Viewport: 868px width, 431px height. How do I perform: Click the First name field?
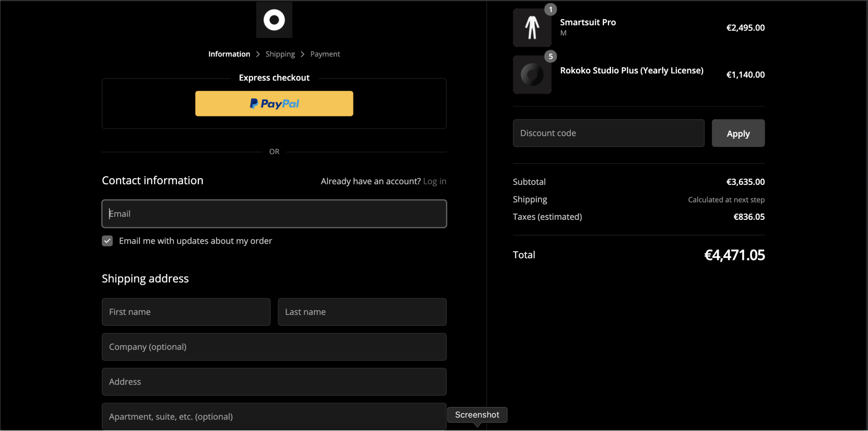(x=186, y=312)
